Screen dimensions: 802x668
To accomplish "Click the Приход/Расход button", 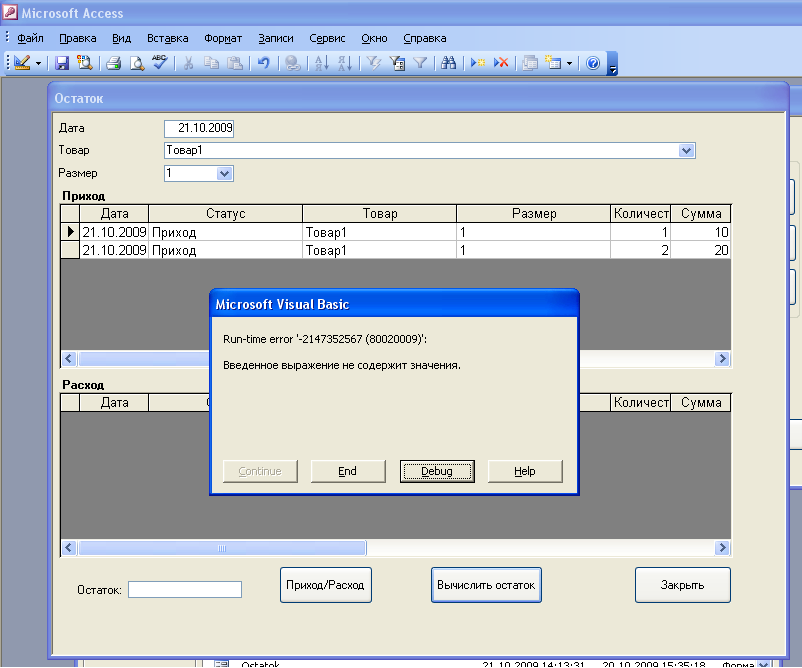I will point(326,585).
